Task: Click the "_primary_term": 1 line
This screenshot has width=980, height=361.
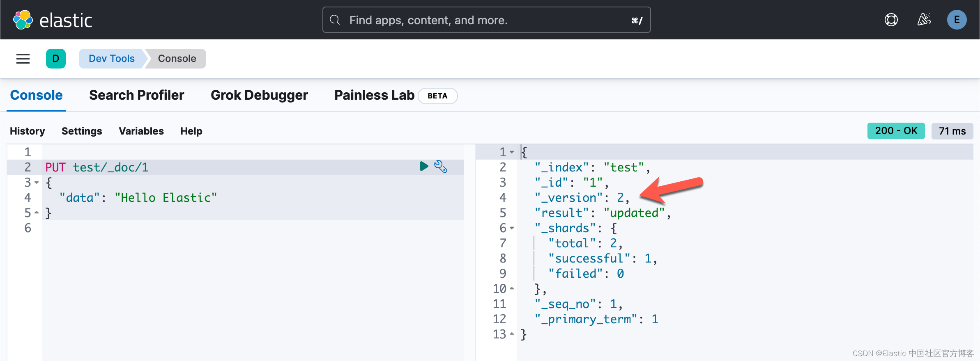Action: [596, 319]
